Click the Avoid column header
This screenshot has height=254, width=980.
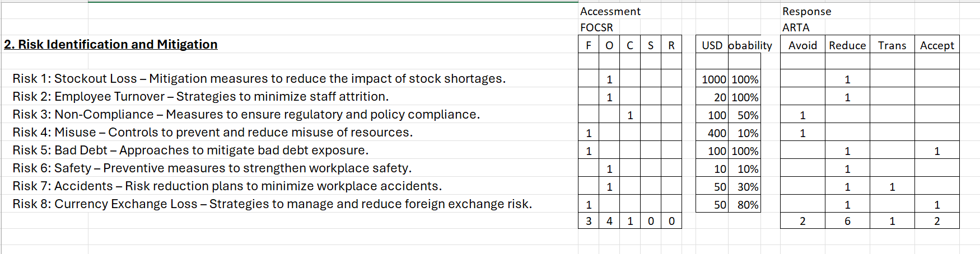802,45
